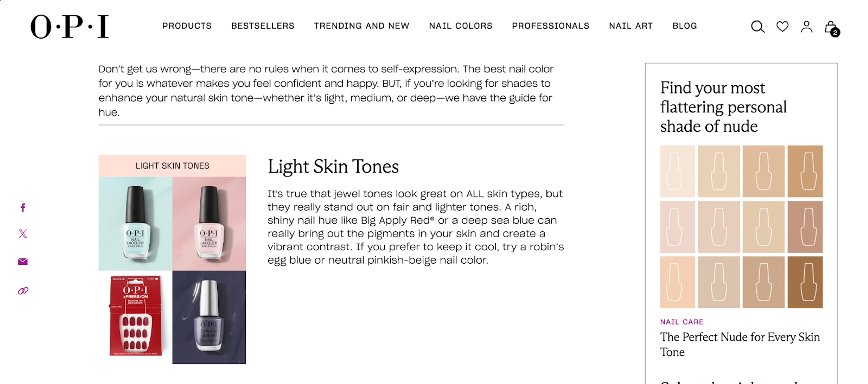This screenshot has width=868, height=384.
Task: Share article via email icon
Action: [x=23, y=261]
